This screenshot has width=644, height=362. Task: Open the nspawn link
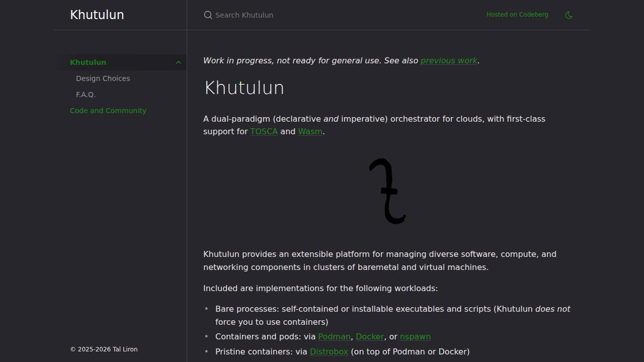(x=415, y=336)
